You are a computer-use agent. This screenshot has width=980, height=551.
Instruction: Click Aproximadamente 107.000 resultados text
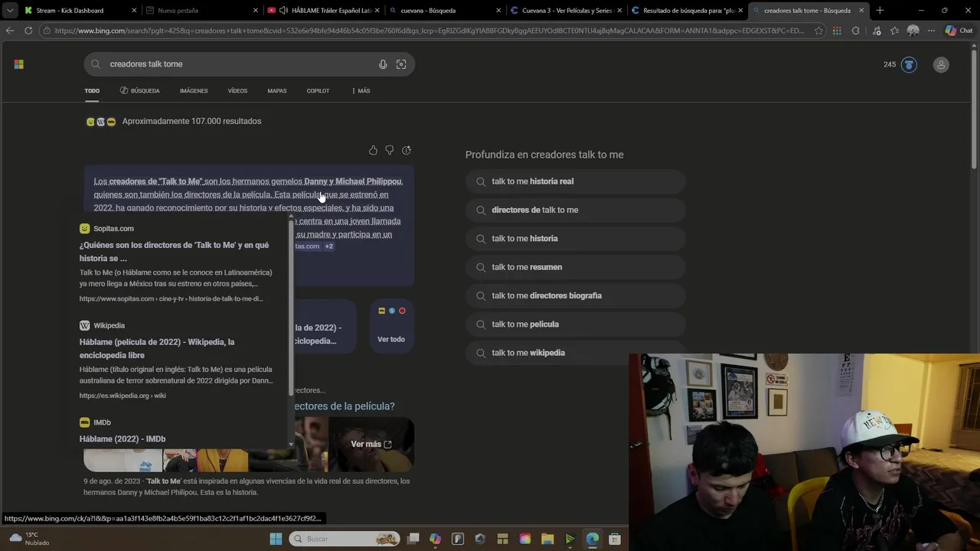click(x=191, y=121)
